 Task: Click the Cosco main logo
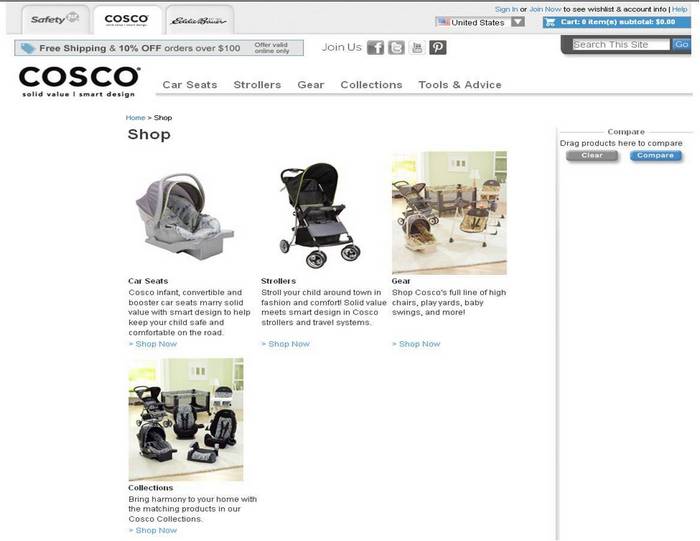pyautogui.click(x=79, y=82)
